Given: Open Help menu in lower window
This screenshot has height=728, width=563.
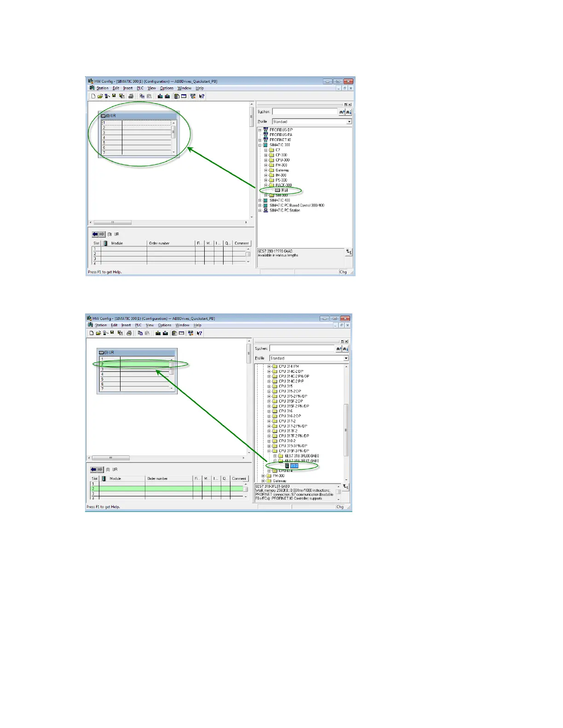Looking at the screenshot, I should 197,325.
